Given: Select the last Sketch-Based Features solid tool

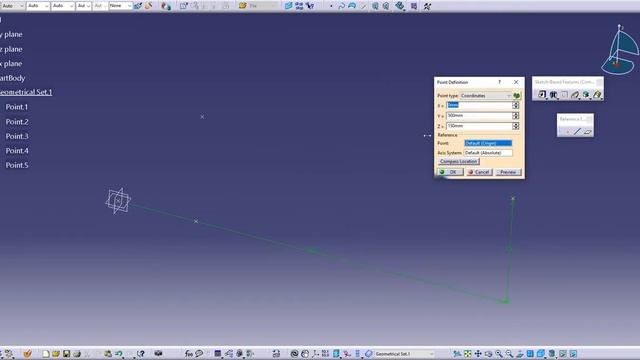Looking at the screenshot, I should coord(597,95).
